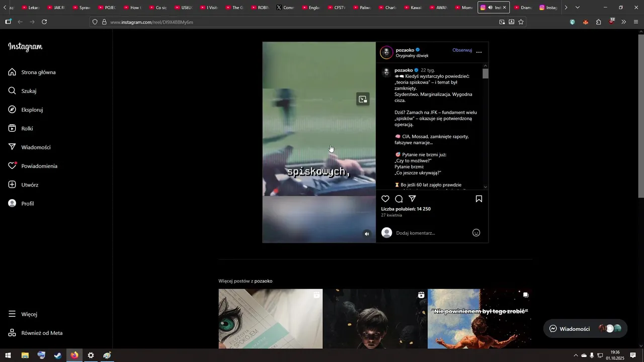Click Utwórz to create post

click(24, 185)
